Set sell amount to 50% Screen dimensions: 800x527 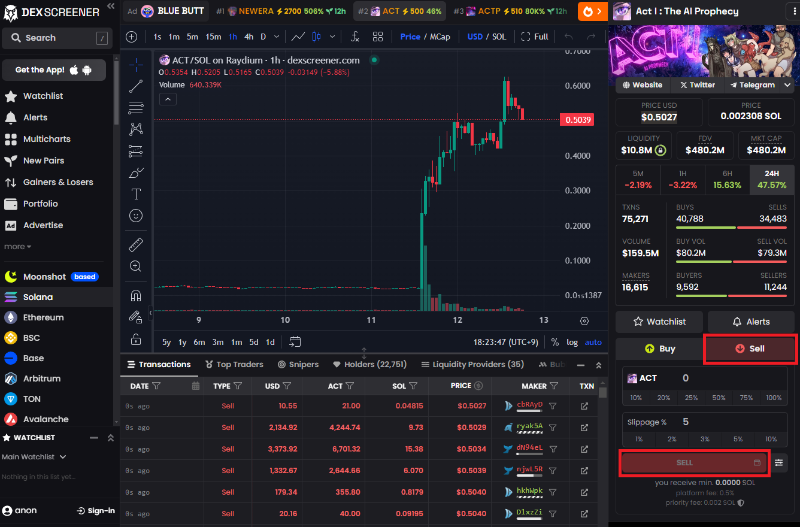click(718, 397)
